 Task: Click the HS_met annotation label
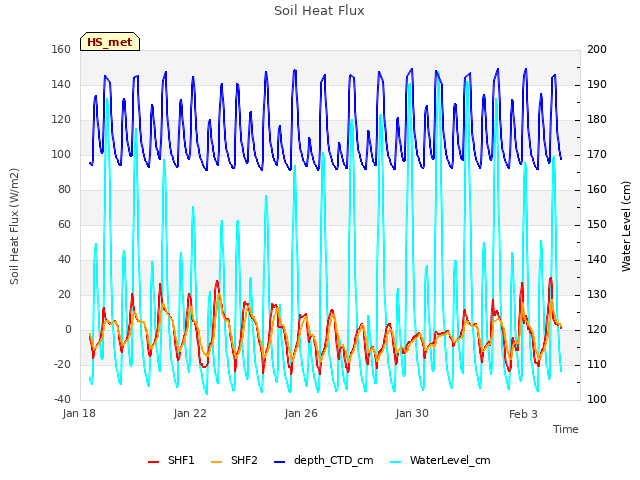[x=110, y=42]
